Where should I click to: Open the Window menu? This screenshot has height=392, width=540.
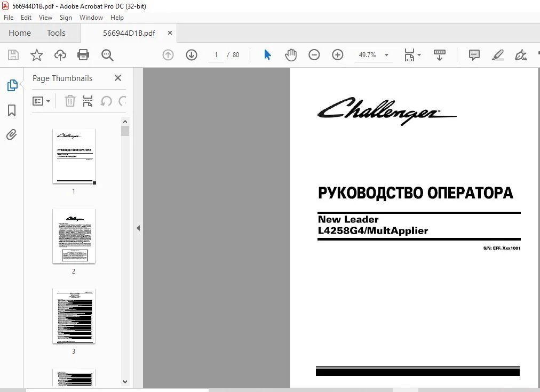pyautogui.click(x=91, y=18)
